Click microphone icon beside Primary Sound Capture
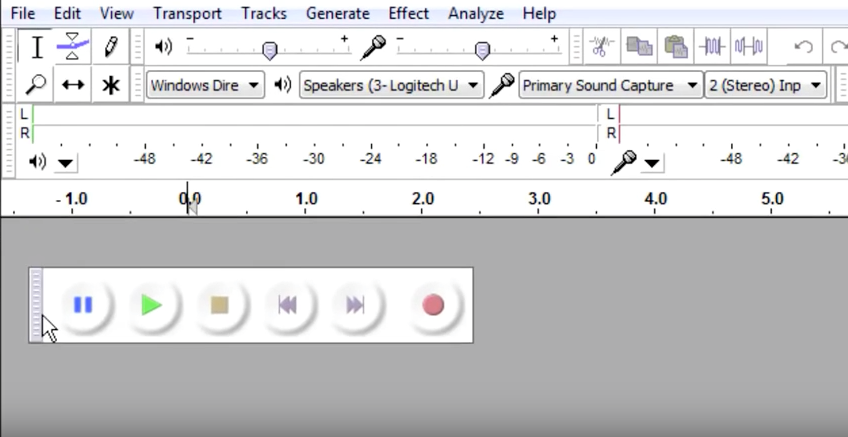 pos(501,85)
